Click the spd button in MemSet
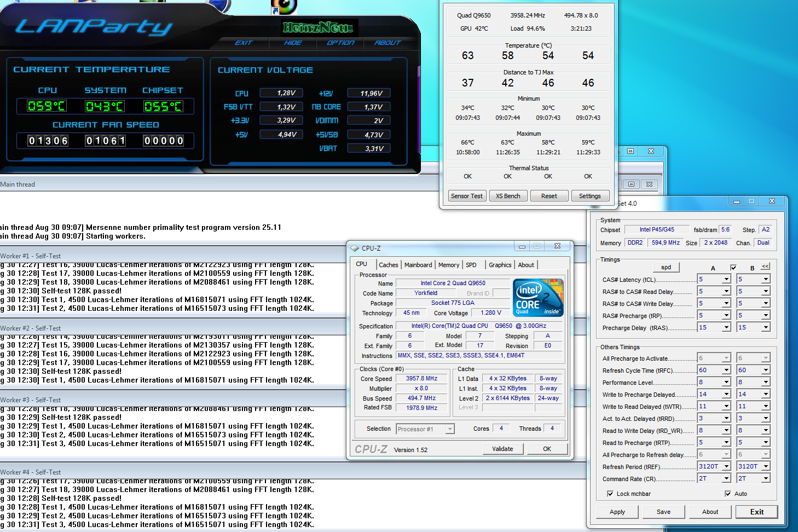 point(666,267)
